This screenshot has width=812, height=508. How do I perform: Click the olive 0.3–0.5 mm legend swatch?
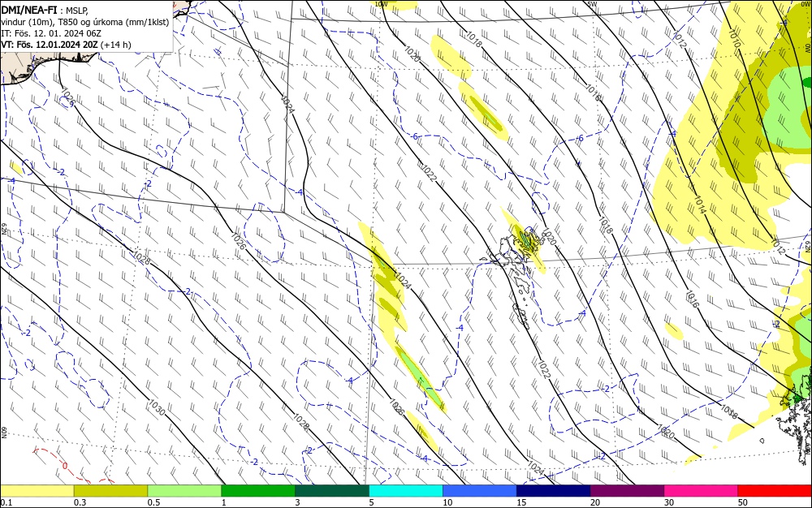[x=110, y=491]
